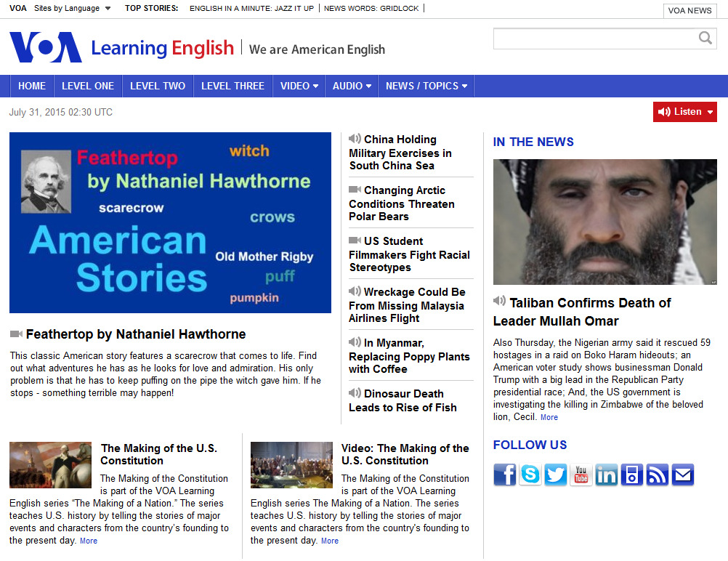The width and height of the screenshot is (728, 561).
Task: Click audio icon beside In Myanmar headline
Action: (x=355, y=342)
